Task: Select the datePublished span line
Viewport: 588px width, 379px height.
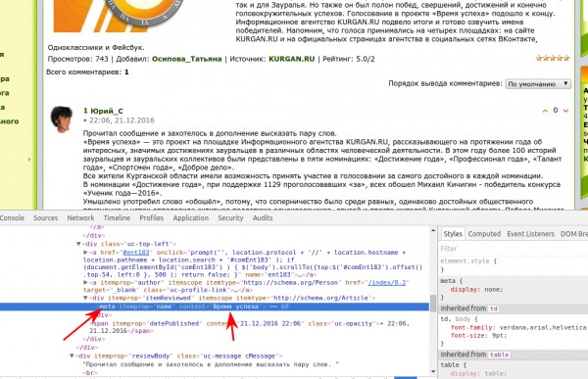Action: click(x=249, y=327)
